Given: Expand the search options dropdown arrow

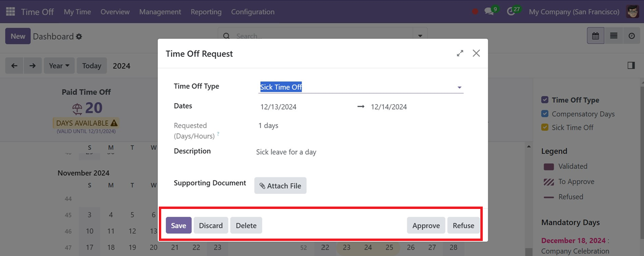Looking at the screenshot, I should click(420, 36).
